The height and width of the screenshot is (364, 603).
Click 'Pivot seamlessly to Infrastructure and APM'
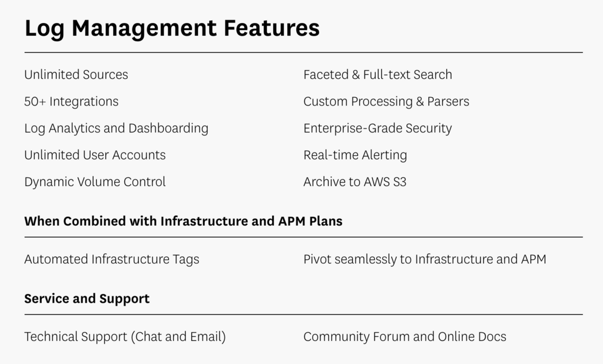pos(425,259)
